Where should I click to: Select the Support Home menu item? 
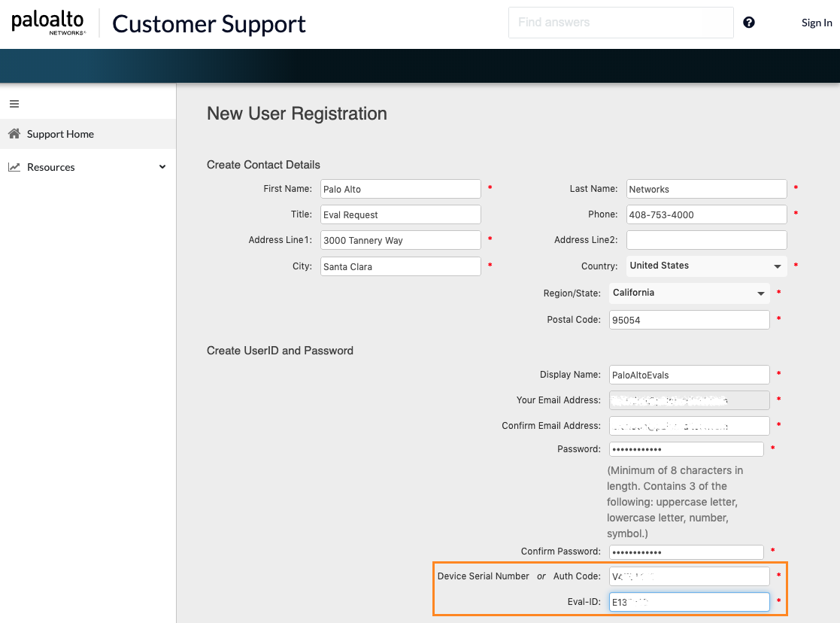coord(59,133)
